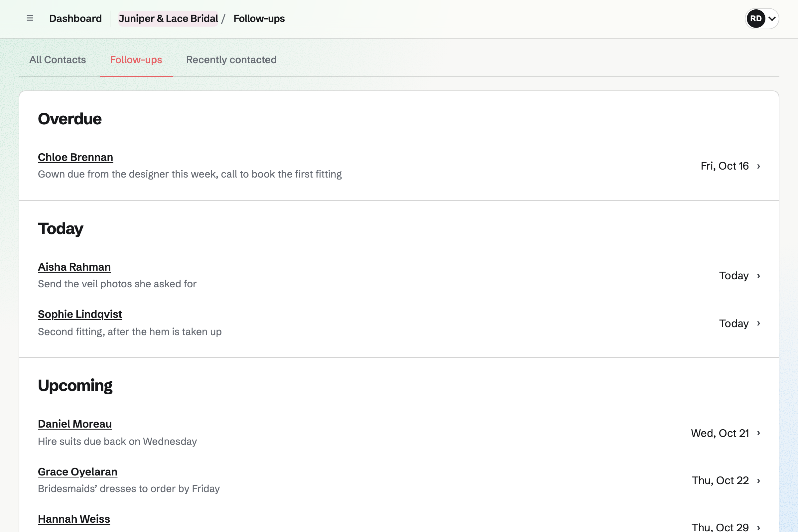Expand Daniel Moreau's Wed, Oct 21 chevron
The height and width of the screenshot is (532, 798).
pos(759,433)
